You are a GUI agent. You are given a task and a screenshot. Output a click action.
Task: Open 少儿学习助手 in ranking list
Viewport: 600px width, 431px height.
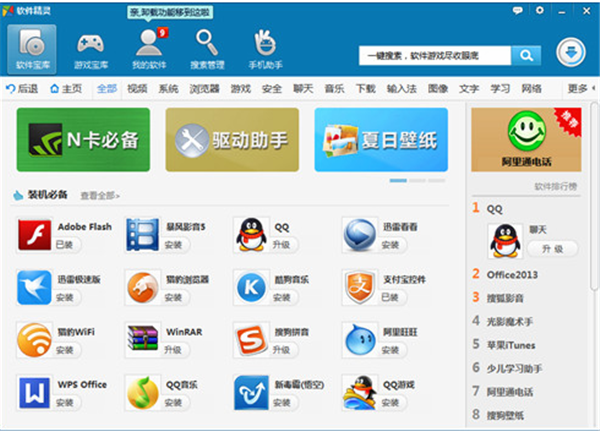click(x=514, y=368)
